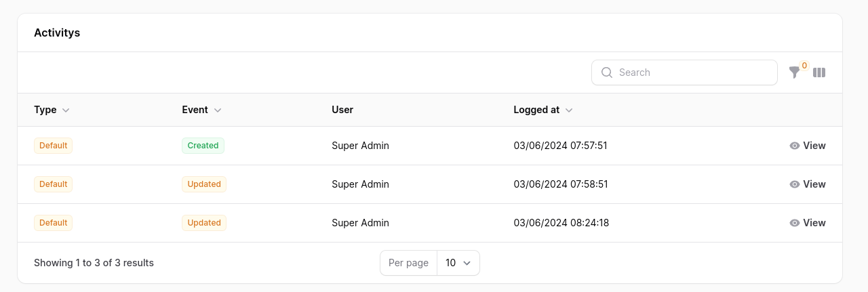Open the table filters funnel icon

tap(794, 72)
